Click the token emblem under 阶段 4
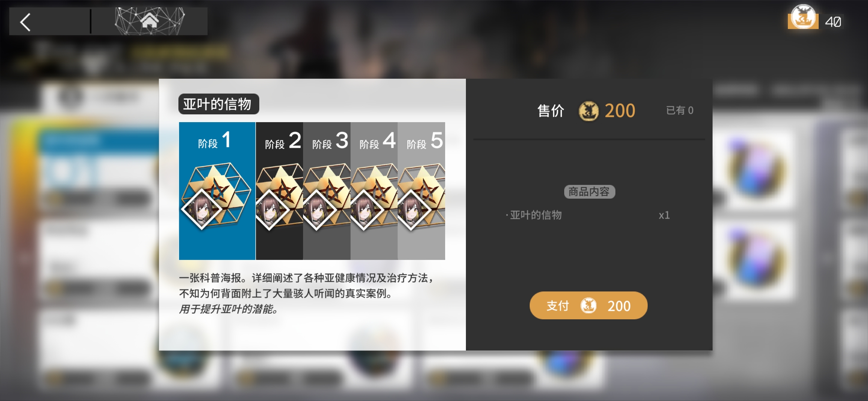 [x=374, y=196]
